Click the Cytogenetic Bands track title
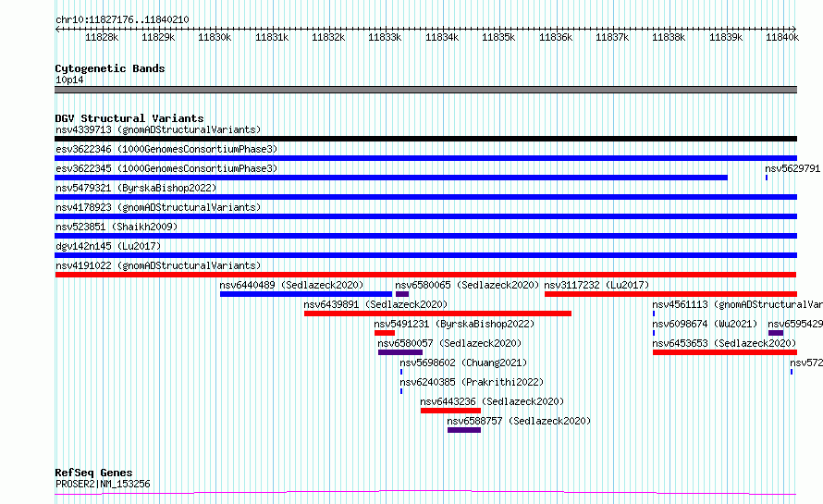This screenshot has width=823, height=504. [110, 68]
